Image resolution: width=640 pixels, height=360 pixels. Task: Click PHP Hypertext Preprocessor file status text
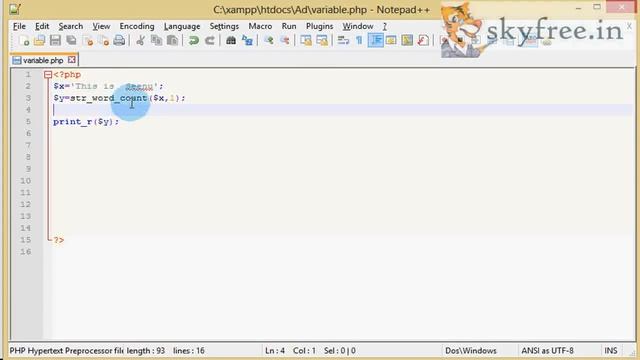tap(67, 351)
